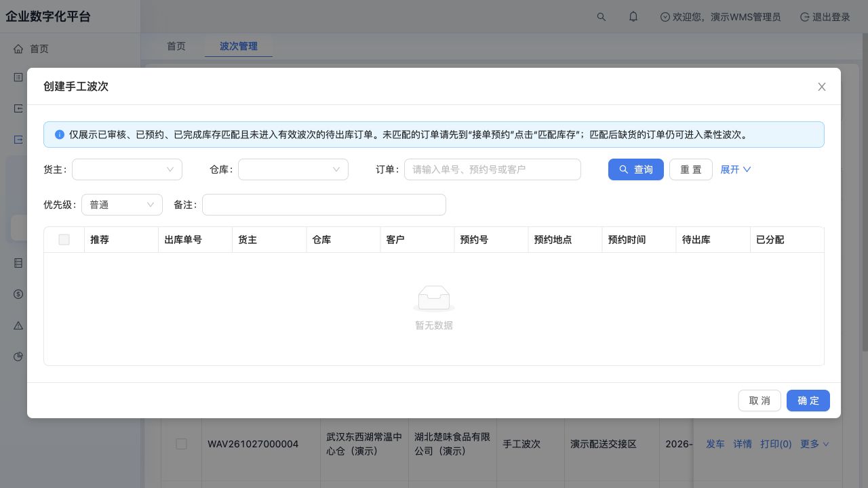The width and height of the screenshot is (868, 488).
Task: Check the row checkbox for WAV261027000004
Action: pos(181,444)
